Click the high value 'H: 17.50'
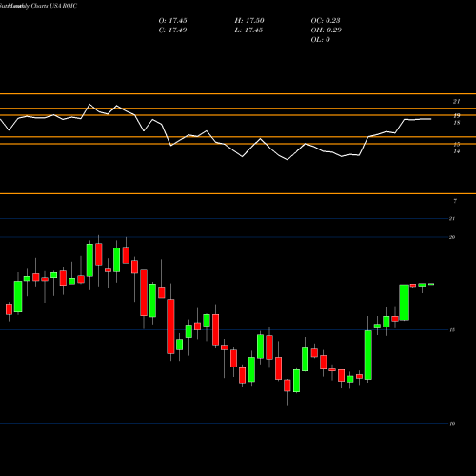This screenshot has height=476, width=476. pos(249,21)
